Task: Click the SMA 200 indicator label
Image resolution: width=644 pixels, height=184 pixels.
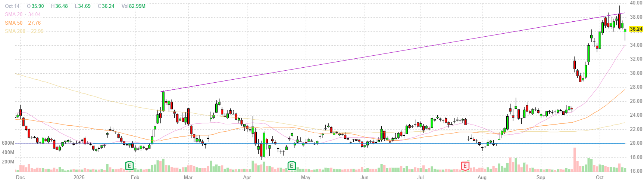Action: [24, 31]
